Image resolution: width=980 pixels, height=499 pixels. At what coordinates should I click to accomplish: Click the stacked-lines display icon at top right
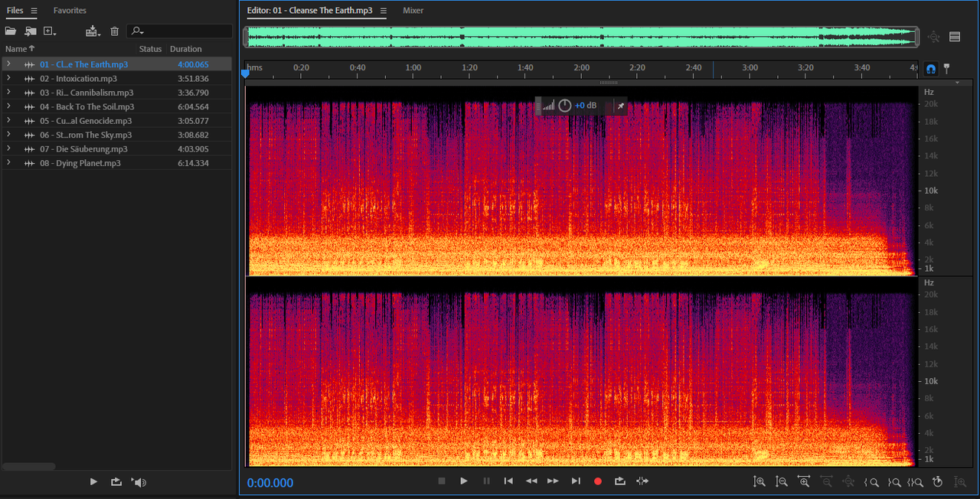[x=955, y=37]
